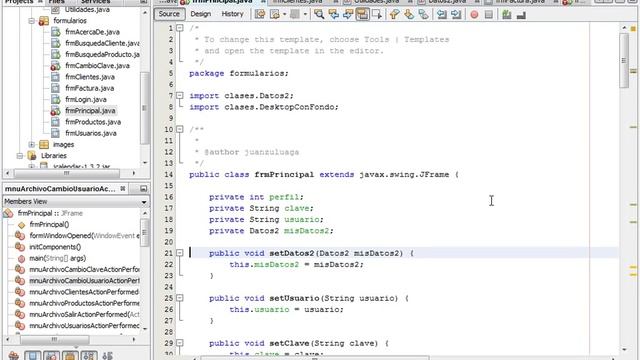
Task: Select mnuArchivoCambioUsuarioActionPerformed member
Action: tap(84, 281)
